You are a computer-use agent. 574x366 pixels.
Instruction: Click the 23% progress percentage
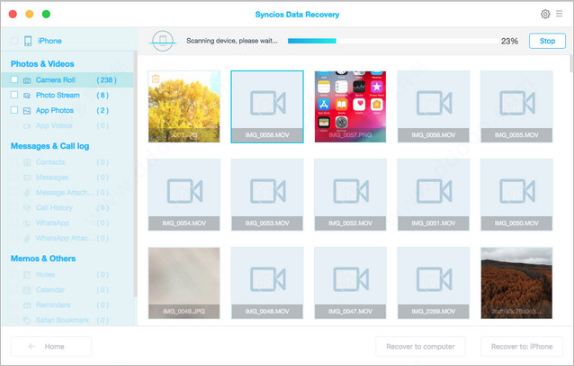point(509,41)
